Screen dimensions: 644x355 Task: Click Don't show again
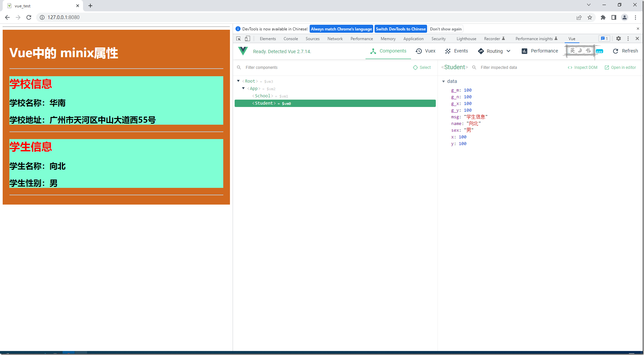446,29
